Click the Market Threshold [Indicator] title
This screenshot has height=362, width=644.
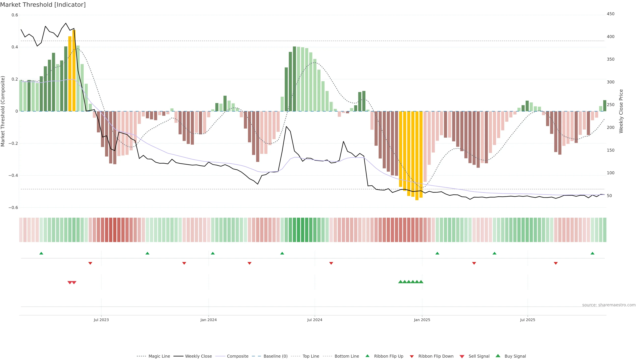(x=43, y=5)
